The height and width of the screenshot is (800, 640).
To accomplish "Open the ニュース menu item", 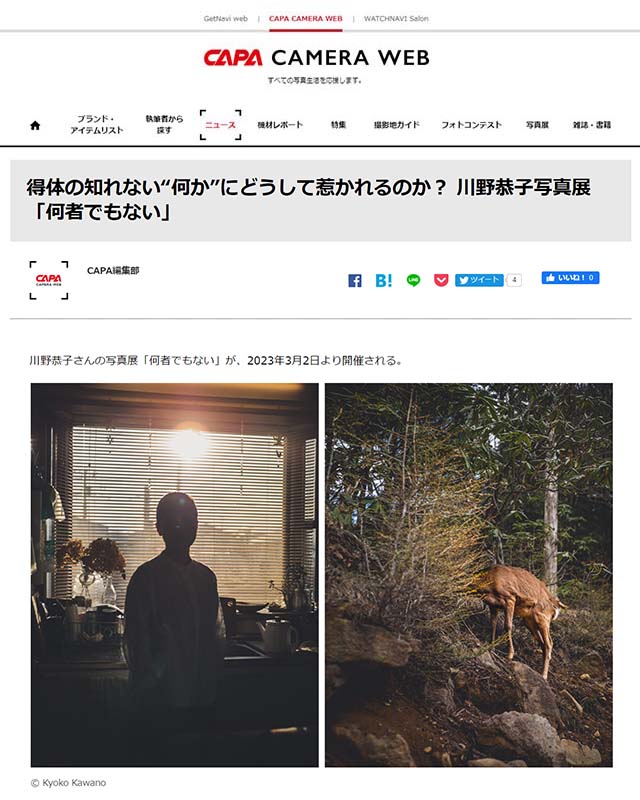I will (x=220, y=125).
